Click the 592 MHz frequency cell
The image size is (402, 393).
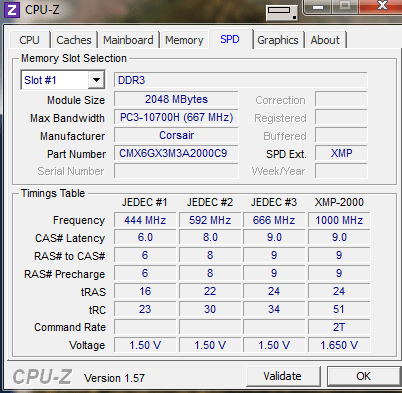click(210, 220)
